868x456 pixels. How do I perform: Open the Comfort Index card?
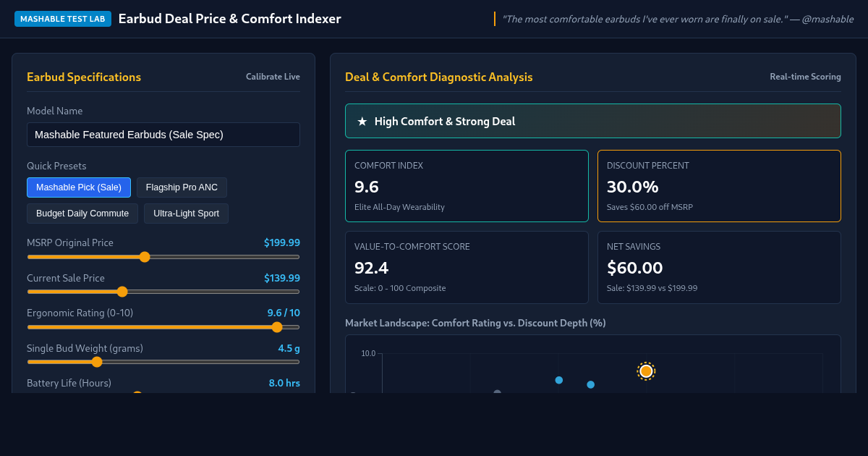pos(467,186)
